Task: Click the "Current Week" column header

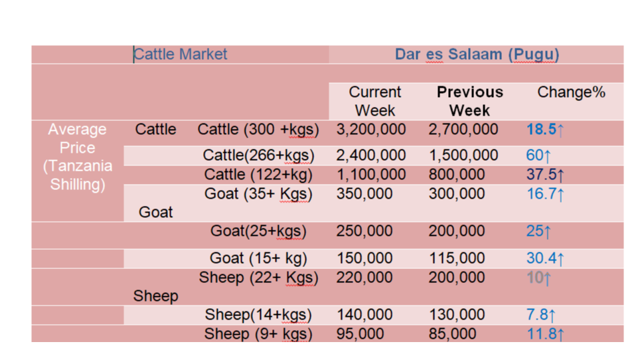Action: tap(375, 101)
